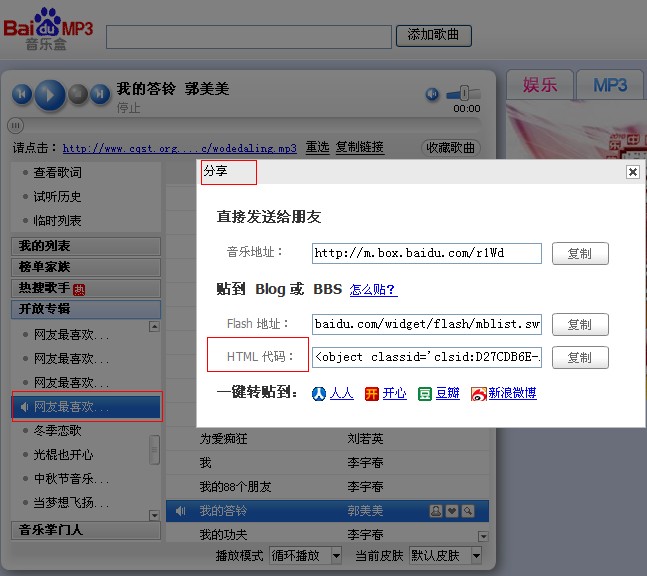Click the 音乐地址 URL field
Screen dimensions: 647x576
coord(427,253)
